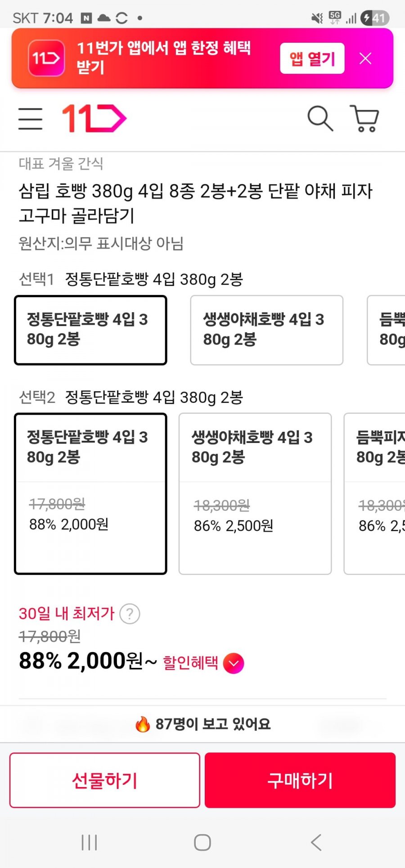Screen dimensions: 405x868
Task: Tap Android back navigation button
Action: tap(316, 842)
